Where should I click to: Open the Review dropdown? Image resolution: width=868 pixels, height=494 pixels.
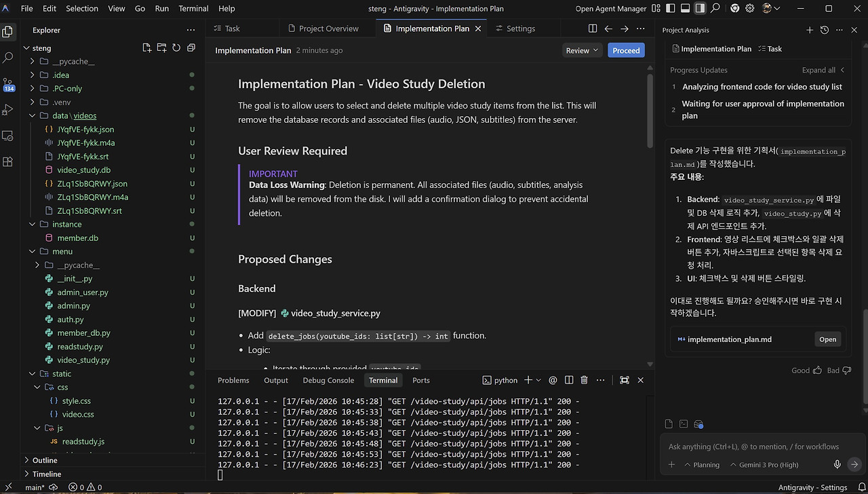pyautogui.click(x=583, y=50)
